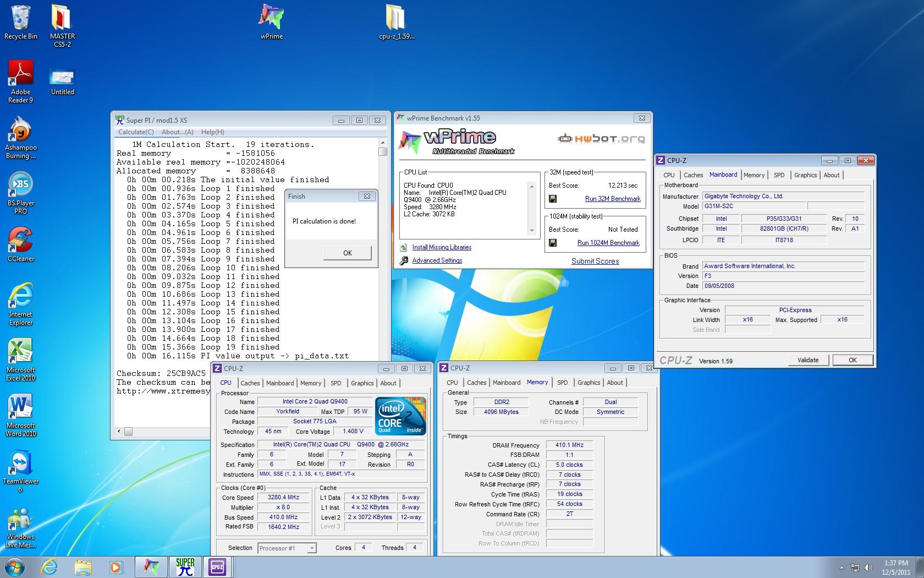Open the SPD tab in the CPU-Z Memory window
The image size is (924, 578).
coord(562,383)
